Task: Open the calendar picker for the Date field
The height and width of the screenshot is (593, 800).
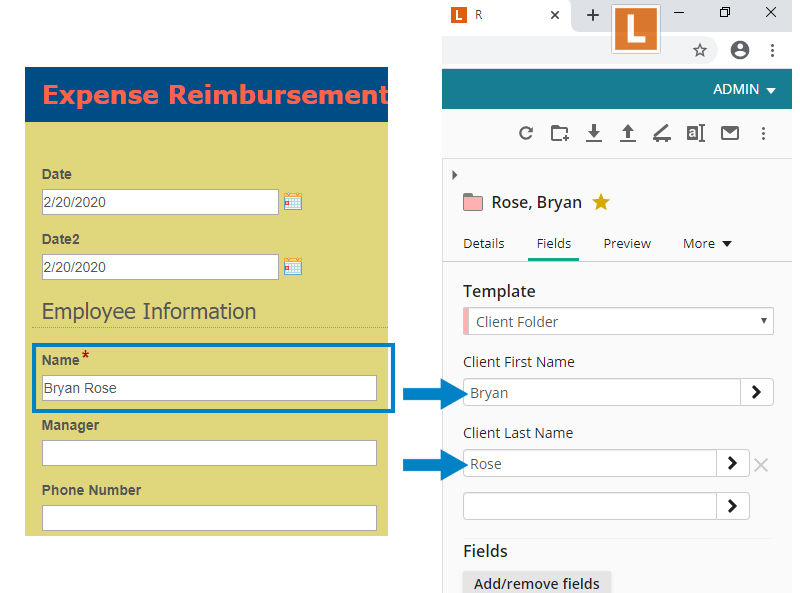Action: tap(292, 201)
